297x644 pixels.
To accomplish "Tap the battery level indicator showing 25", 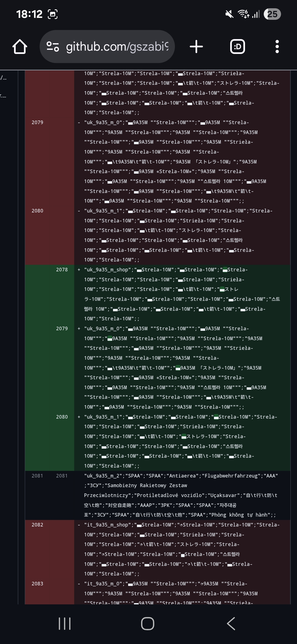I will pos(272,14).
